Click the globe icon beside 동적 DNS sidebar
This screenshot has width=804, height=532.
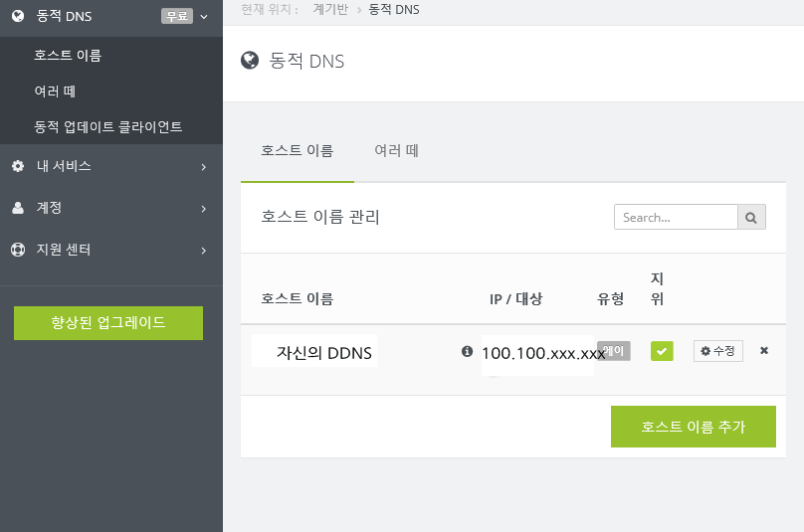click(18, 16)
